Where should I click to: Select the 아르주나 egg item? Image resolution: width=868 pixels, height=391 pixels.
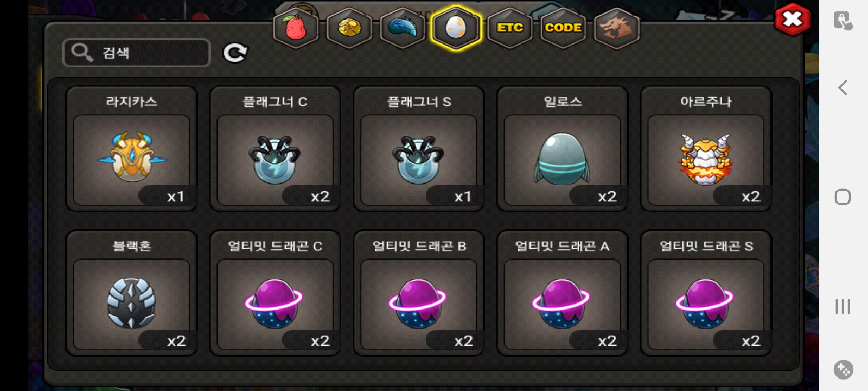(x=706, y=149)
